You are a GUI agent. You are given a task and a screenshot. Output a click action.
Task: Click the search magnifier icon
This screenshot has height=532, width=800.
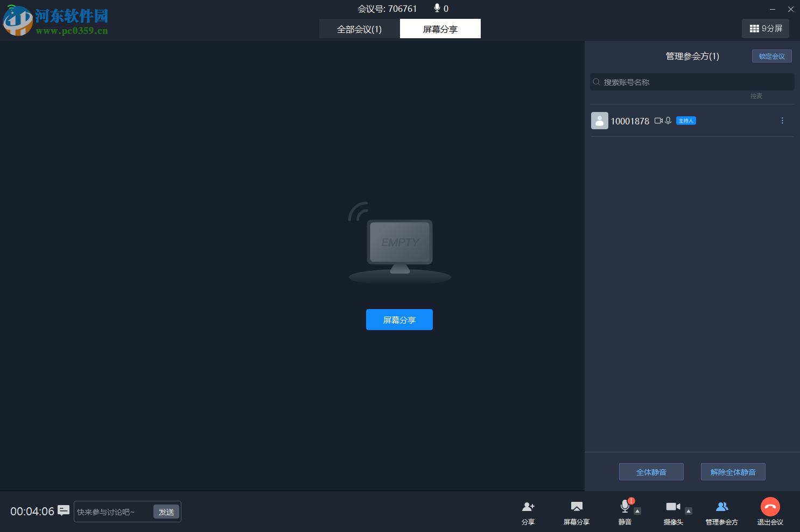(x=597, y=82)
